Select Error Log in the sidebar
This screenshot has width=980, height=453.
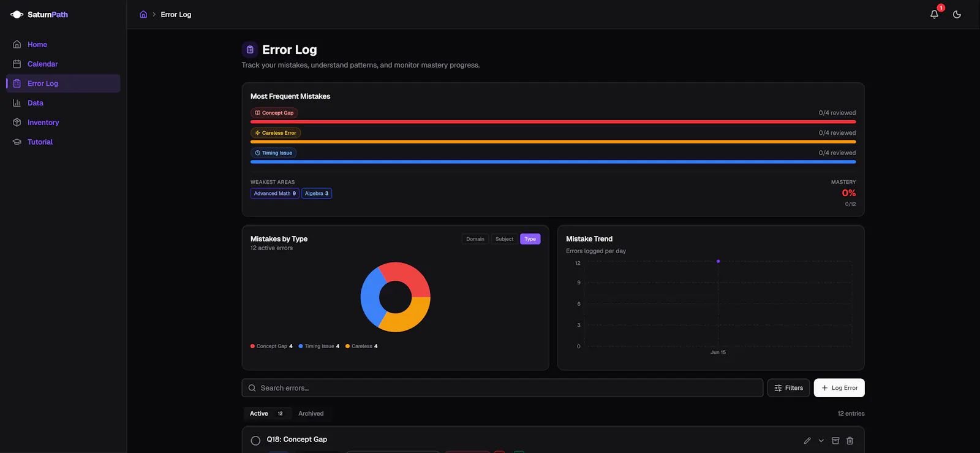point(63,83)
